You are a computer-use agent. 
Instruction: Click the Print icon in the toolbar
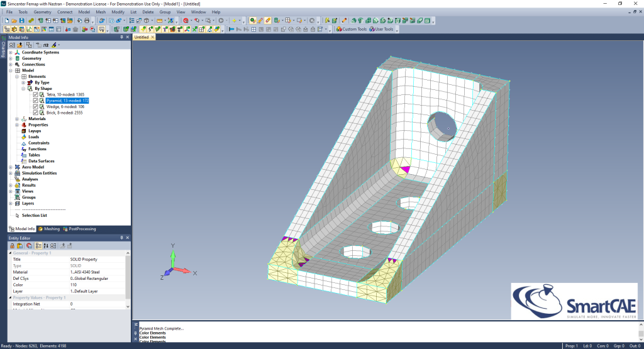[87, 21]
